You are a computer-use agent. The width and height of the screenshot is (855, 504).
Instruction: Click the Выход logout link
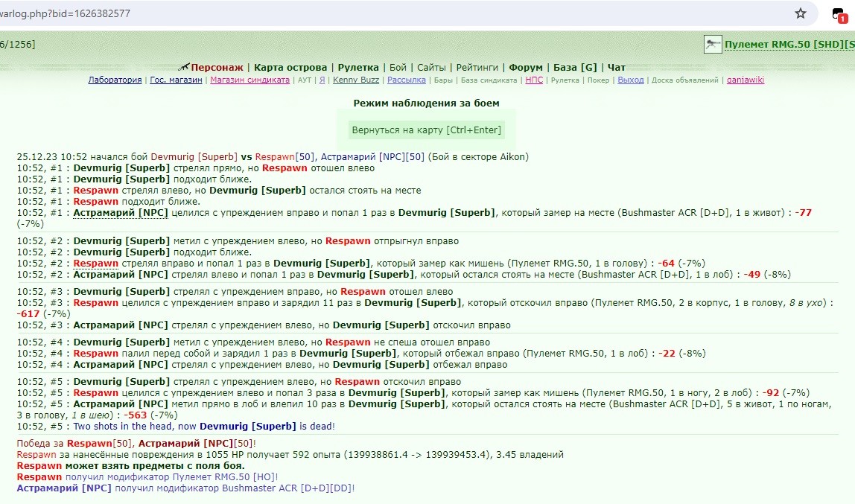click(630, 80)
